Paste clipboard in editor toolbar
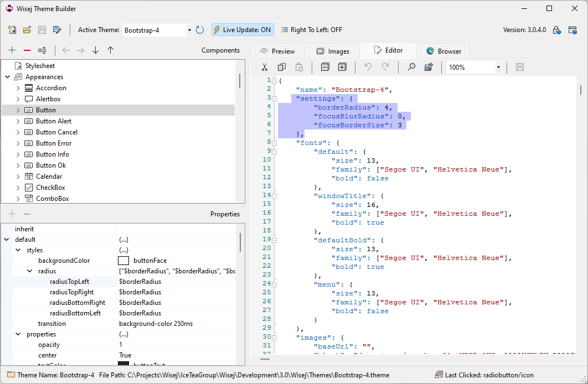Image resolution: width=588 pixels, height=384 pixels. click(x=299, y=67)
